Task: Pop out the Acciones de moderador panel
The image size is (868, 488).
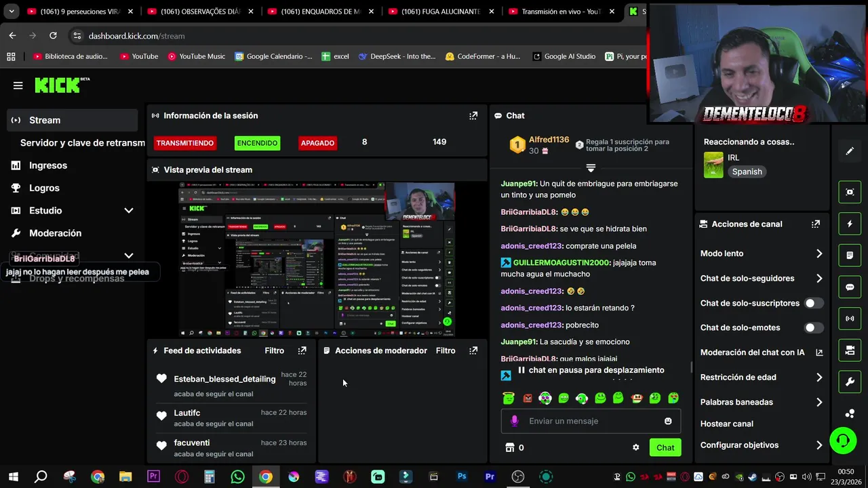Action: (x=473, y=350)
